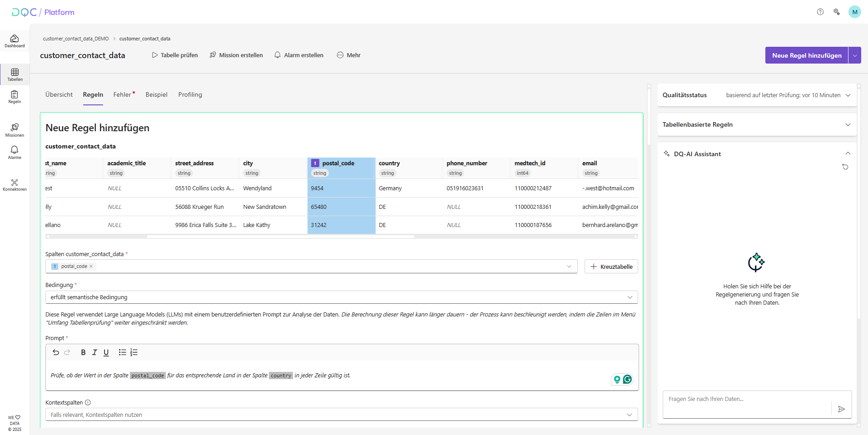Toggle bold formatting in the prompt editor
This screenshot has width=868, height=435.
click(x=83, y=352)
